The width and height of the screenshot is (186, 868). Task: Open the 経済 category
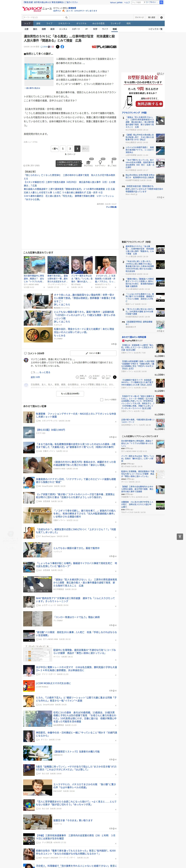click(52, 29)
